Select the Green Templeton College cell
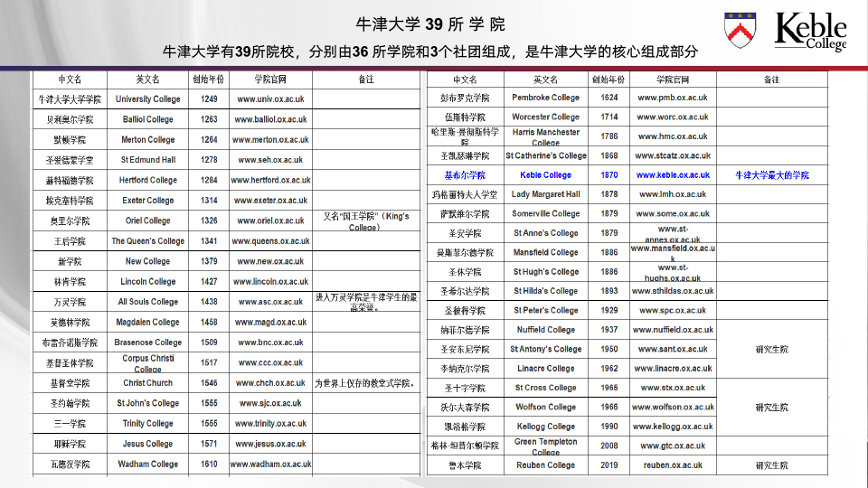Viewport: 868px width, 488px height. 545,446
